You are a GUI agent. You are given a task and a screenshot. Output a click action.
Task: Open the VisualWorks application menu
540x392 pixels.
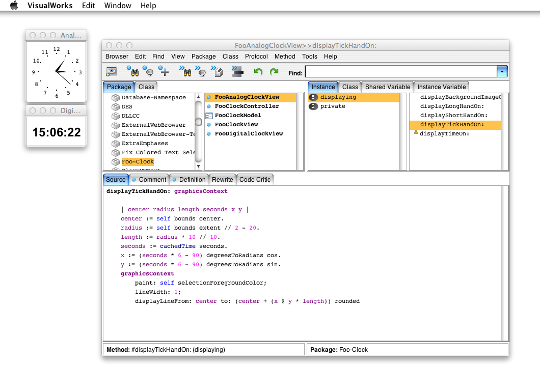click(50, 6)
